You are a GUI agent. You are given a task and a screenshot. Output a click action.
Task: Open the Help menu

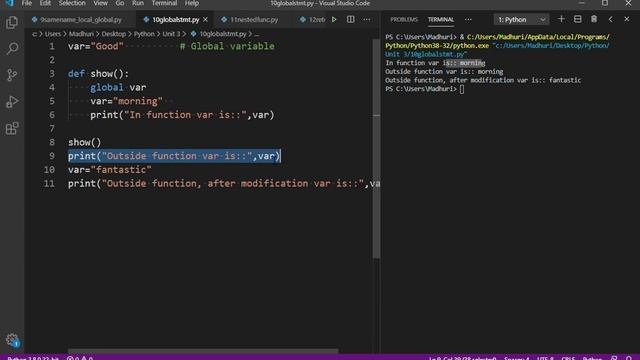point(191,3)
